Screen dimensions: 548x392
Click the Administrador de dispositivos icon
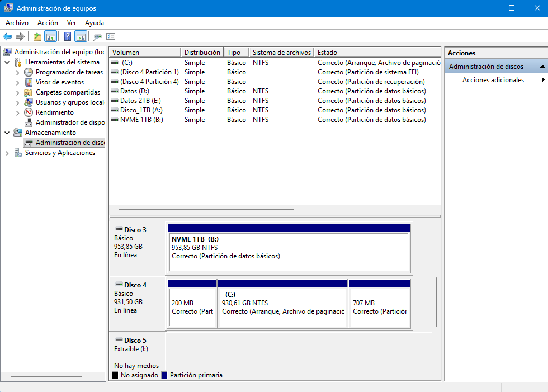click(29, 122)
